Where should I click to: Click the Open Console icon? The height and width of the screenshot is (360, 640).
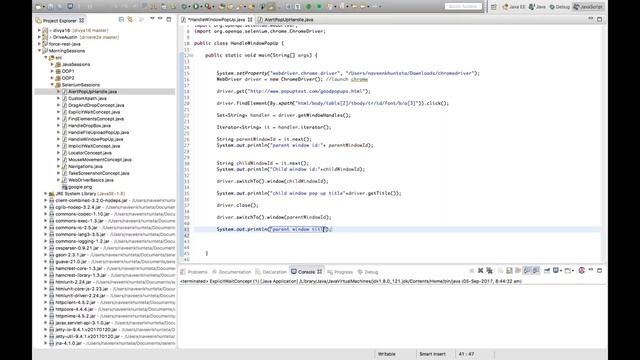(x=568, y=271)
